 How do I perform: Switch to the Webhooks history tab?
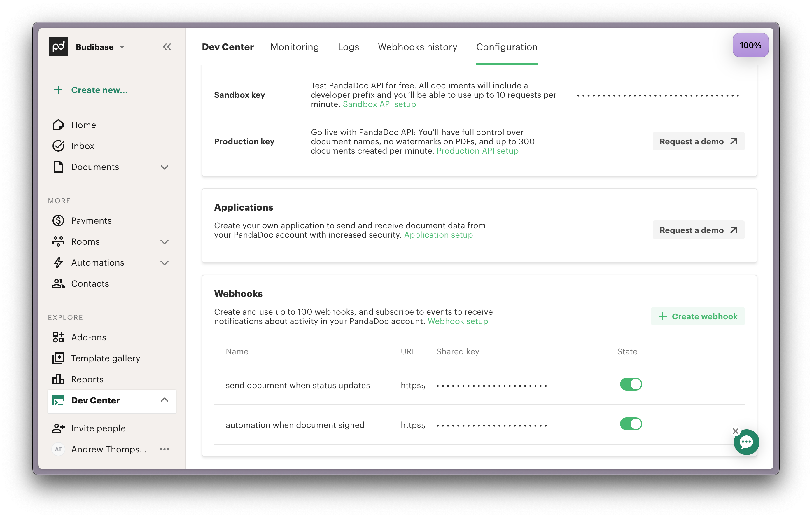click(418, 47)
